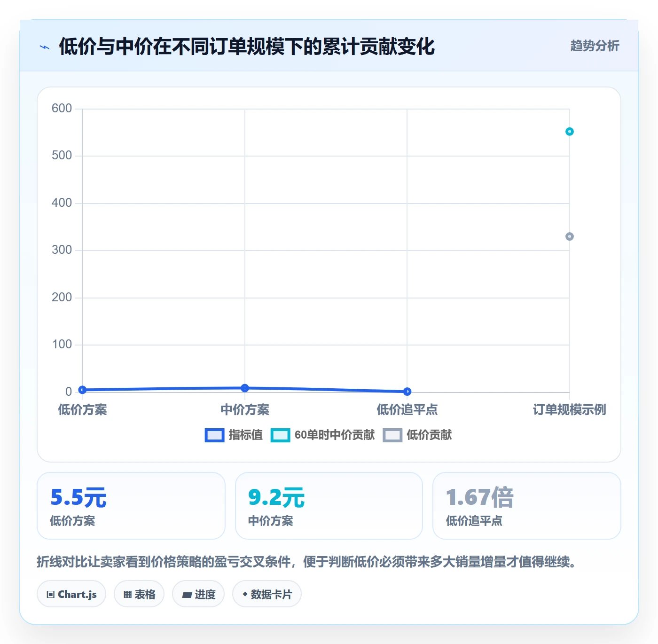Toggle the 60单时中价贡献 legend swatch
658x644 pixels.
click(x=280, y=435)
